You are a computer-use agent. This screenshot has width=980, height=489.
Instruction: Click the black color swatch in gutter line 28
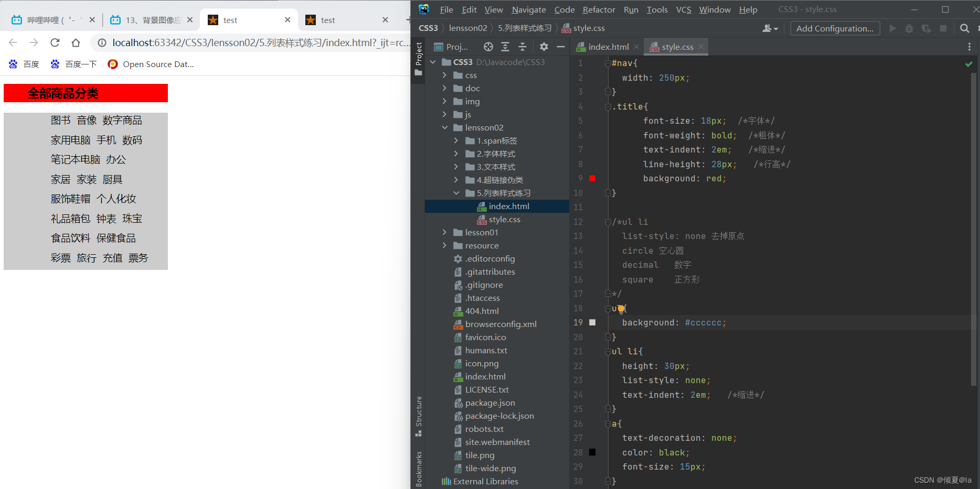tap(592, 452)
